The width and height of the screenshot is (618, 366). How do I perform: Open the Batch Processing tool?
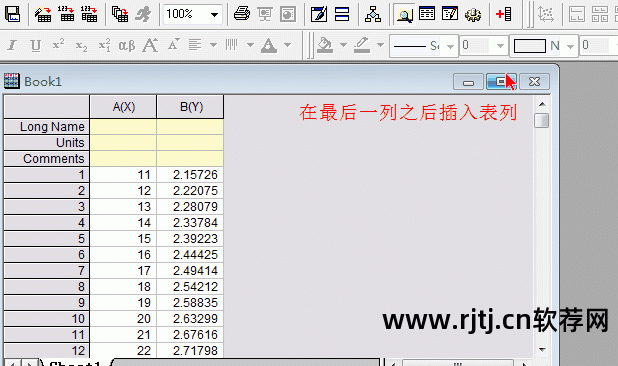pyautogui.click(x=120, y=14)
